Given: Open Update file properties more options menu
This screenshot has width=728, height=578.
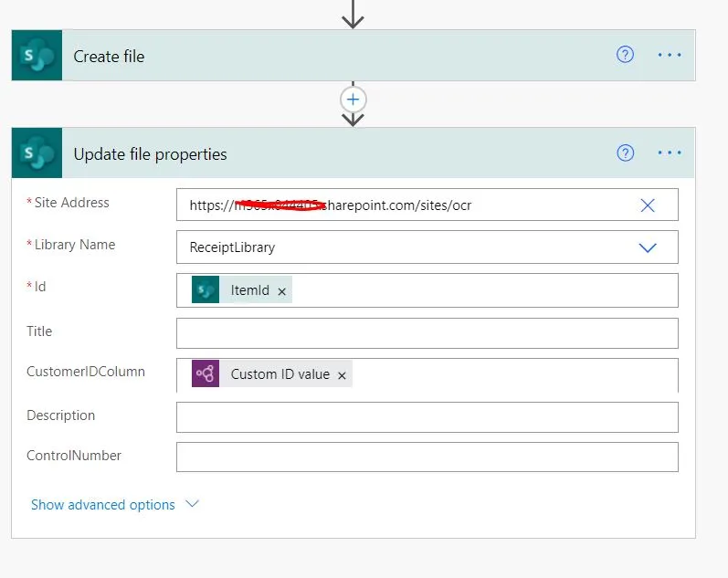Looking at the screenshot, I should tap(670, 152).
